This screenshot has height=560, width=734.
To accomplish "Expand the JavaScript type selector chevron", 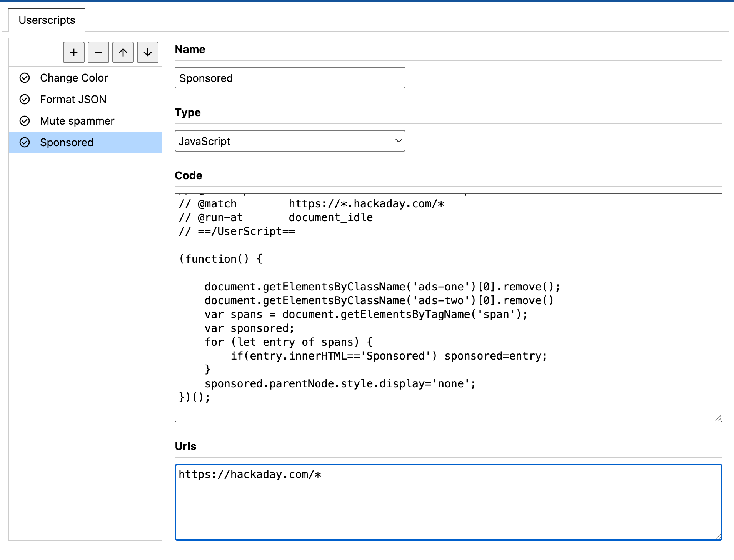I will pyautogui.click(x=398, y=141).
